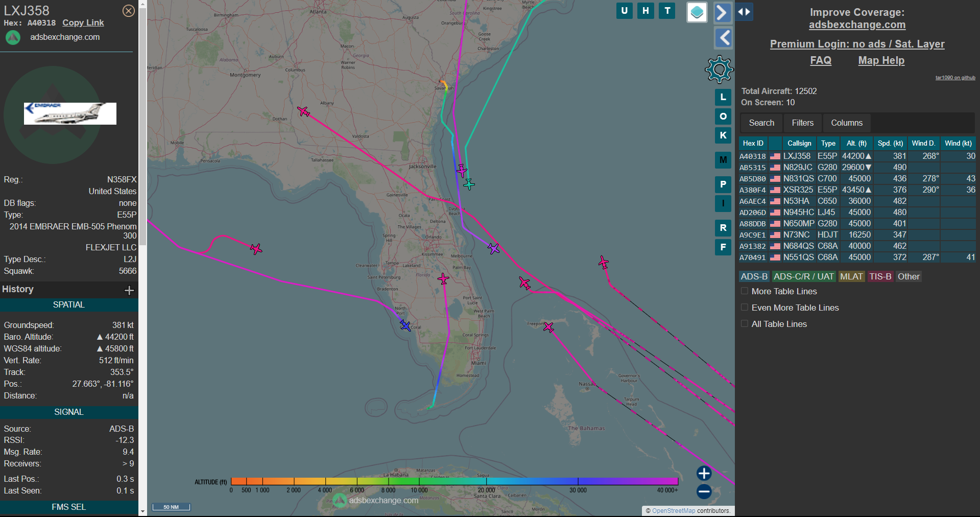Select table row N551QS

tap(857, 257)
